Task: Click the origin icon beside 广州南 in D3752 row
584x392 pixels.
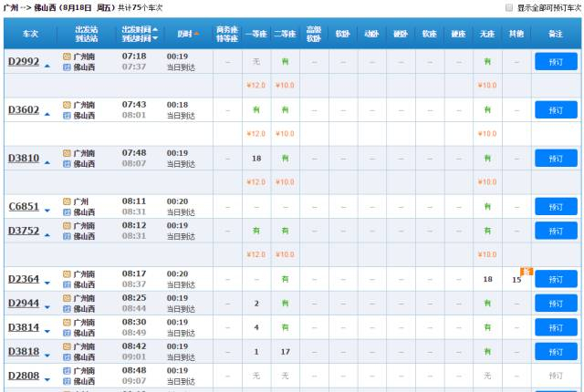Action: (x=67, y=226)
